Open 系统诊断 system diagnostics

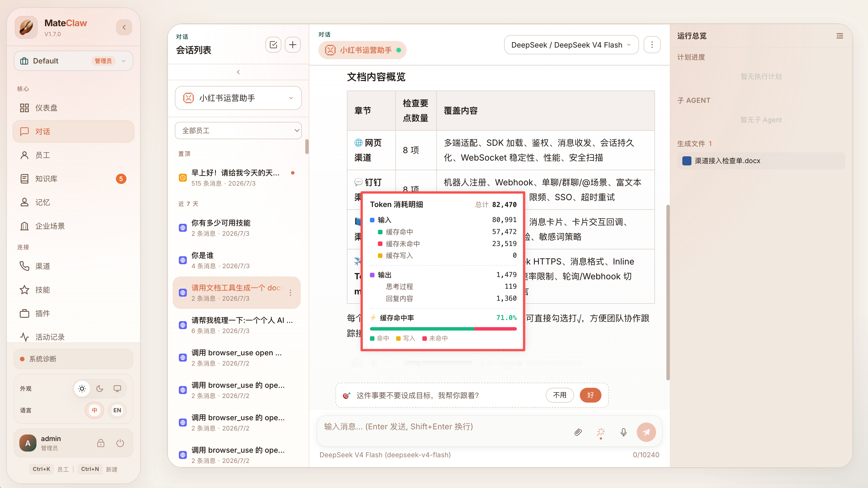pos(73,359)
